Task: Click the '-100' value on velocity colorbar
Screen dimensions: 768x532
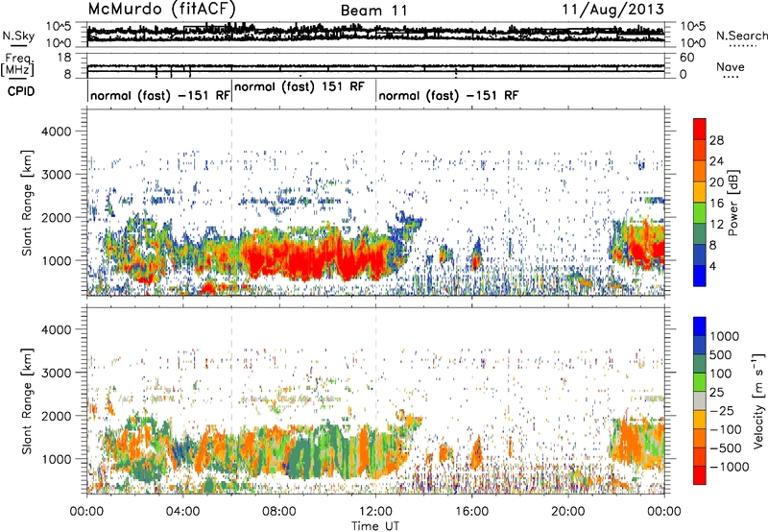Action: coord(726,429)
